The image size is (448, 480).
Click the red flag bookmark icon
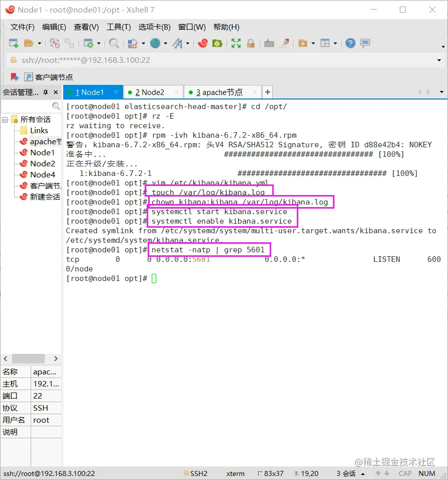(x=15, y=77)
